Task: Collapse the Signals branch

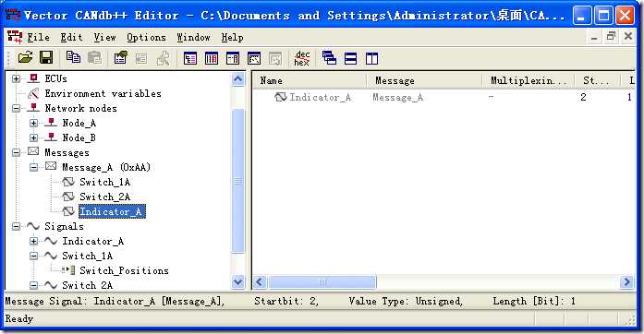Action: click(x=16, y=226)
